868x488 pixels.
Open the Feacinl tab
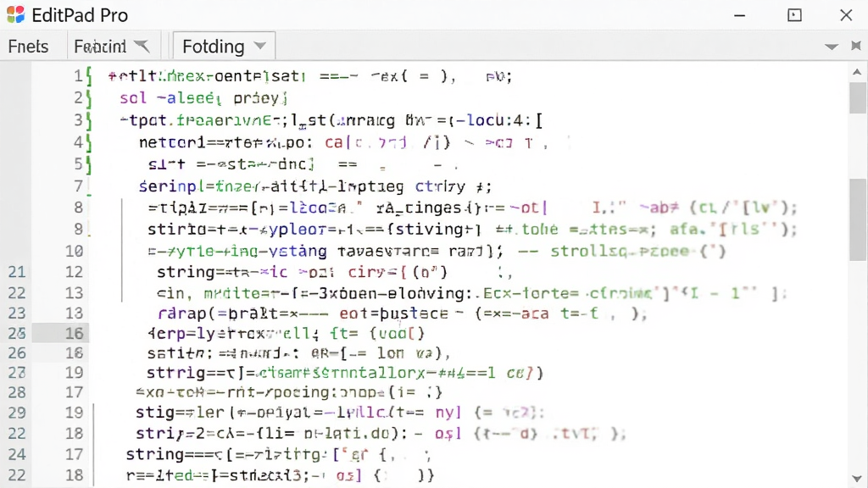(100, 47)
